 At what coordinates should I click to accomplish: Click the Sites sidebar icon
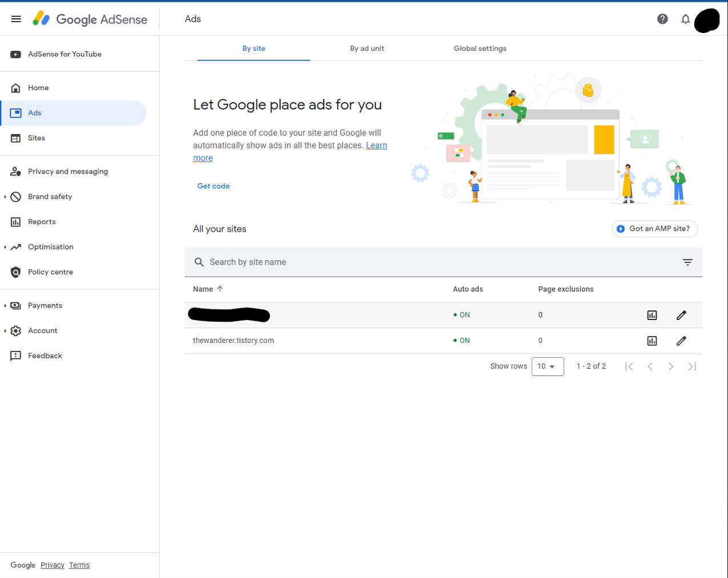coord(16,138)
